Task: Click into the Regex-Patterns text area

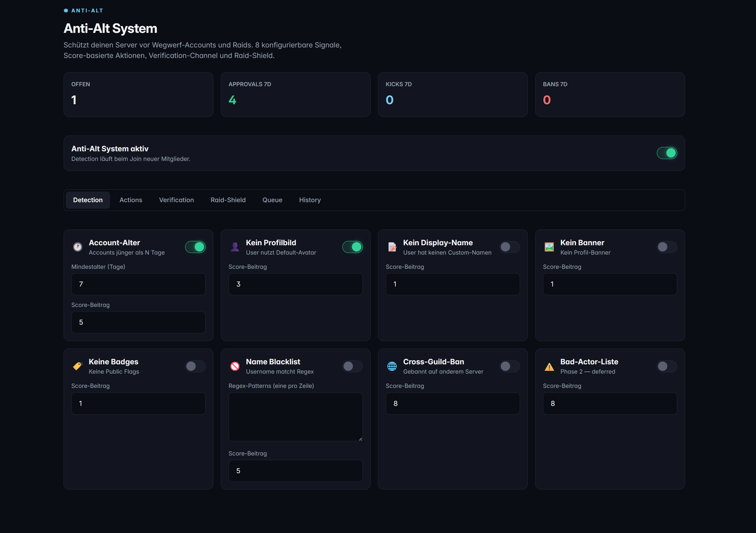Action: [x=295, y=417]
